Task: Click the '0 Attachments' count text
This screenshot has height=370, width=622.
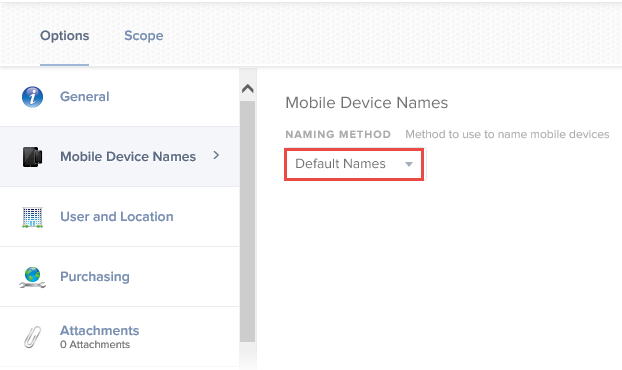Action: coord(95,345)
